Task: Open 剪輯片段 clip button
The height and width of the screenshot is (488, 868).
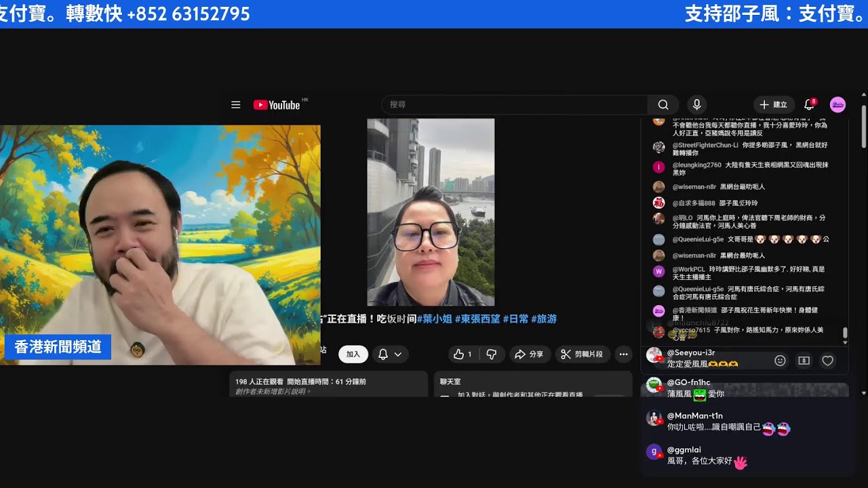Action: (x=583, y=354)
